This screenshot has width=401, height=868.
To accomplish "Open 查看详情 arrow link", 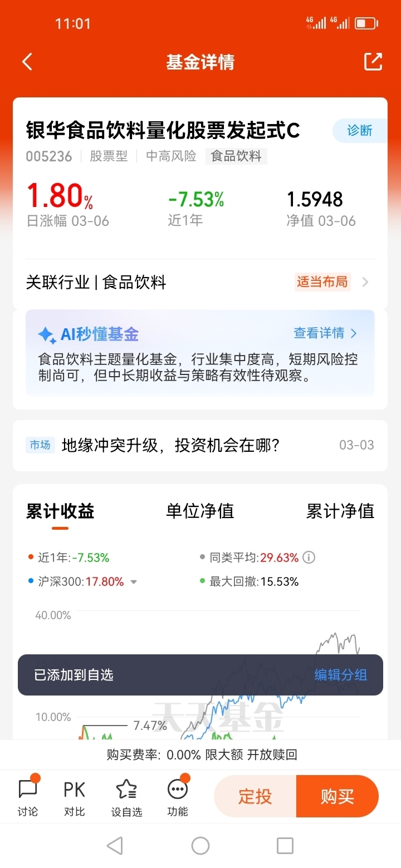I will click(325, 333).
